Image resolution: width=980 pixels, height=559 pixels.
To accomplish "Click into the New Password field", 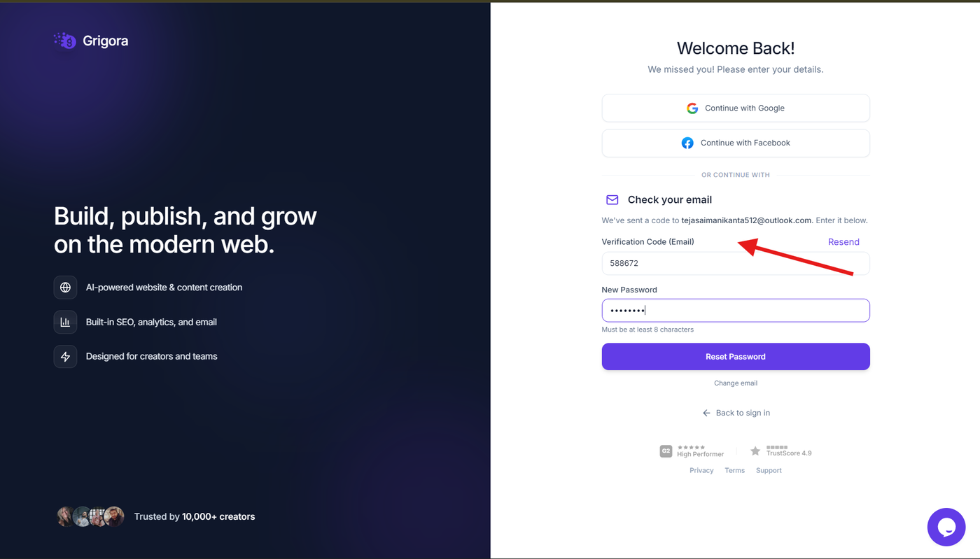I will click(x=736, y=311).
